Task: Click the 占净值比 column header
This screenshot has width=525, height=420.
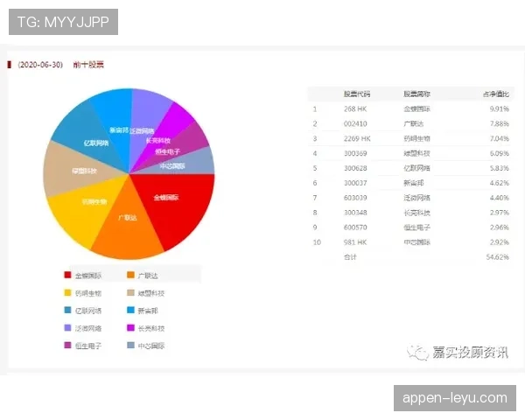Action: pyautogui.click(x=495, y=94)
